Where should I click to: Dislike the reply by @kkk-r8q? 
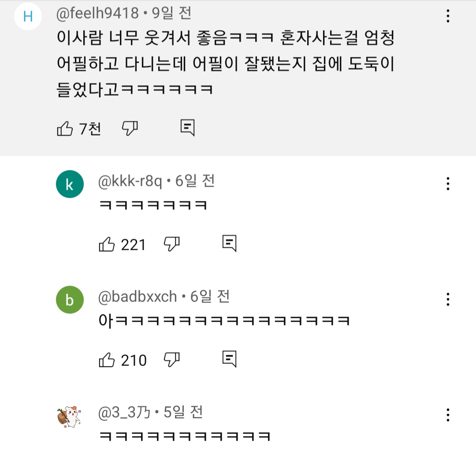point(171,244)
